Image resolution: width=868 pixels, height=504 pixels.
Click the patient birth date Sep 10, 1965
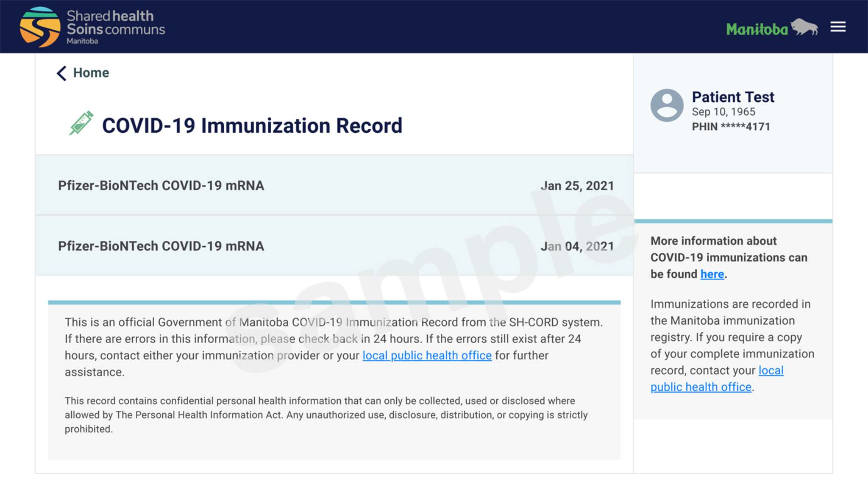click(x=724, y=111)
